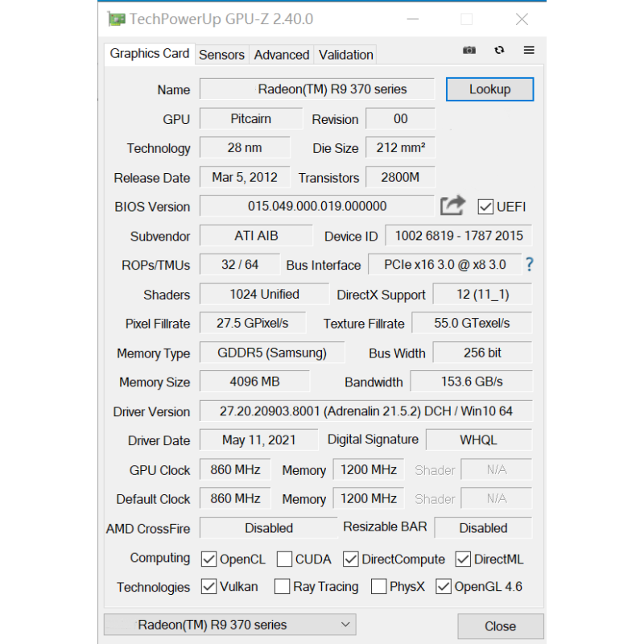Click Device ID 1002 6819 - 1787 2015
Viewport: 644px width, 644px height.
459,235
